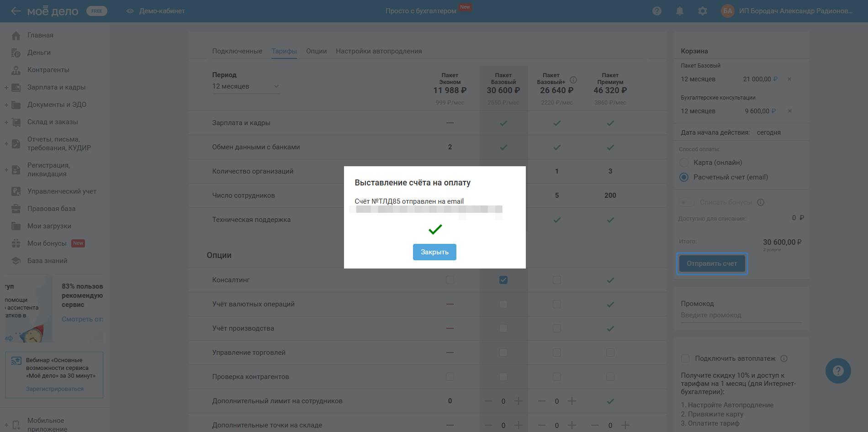Remove Пакет Базовый from the cart
This screenshot has width=868, height=432.
pos(789,79)
